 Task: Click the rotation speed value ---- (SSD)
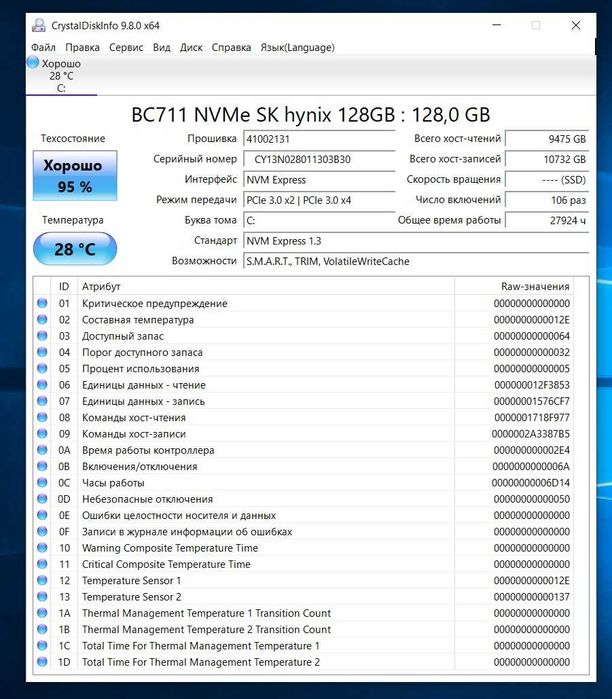(x=546, y=180)
